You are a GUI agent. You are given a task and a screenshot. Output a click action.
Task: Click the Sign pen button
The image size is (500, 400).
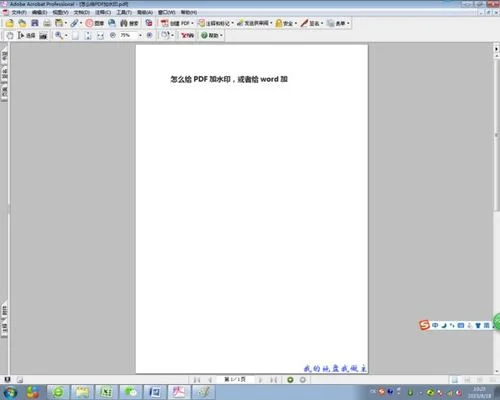(x=312, y=23)
